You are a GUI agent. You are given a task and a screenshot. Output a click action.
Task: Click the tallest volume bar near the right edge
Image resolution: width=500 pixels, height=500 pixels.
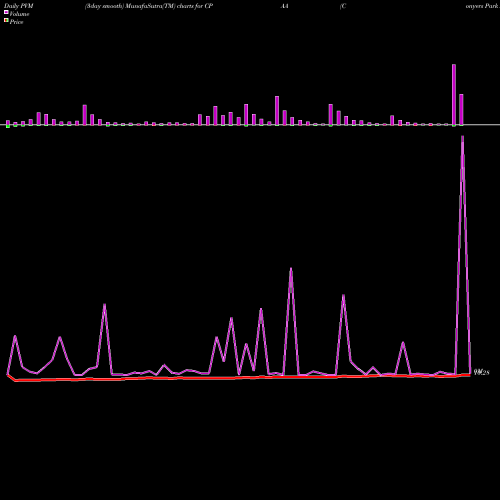(x=454, y=95)
